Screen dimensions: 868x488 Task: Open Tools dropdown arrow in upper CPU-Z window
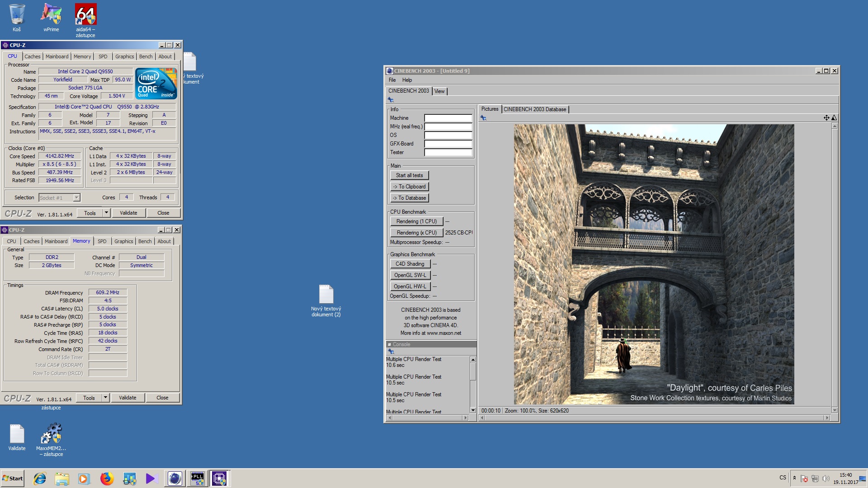pos(107,213)
